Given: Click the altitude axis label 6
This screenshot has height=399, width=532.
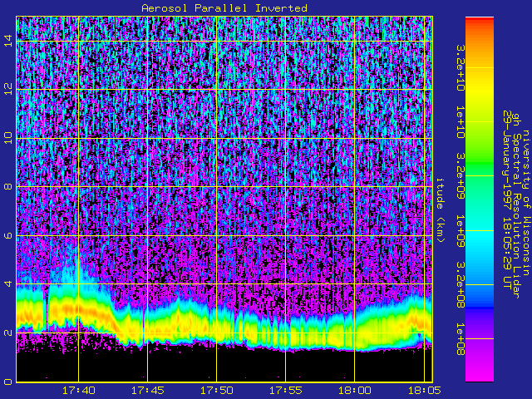Looking at the screenshot, I should click(x=8, y=235).
